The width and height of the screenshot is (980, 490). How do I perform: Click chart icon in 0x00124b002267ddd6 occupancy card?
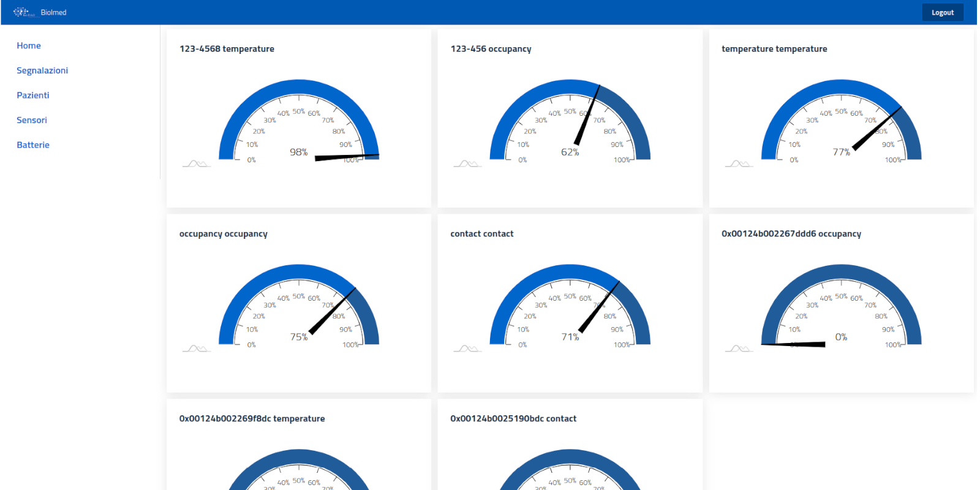coord(739,349)
